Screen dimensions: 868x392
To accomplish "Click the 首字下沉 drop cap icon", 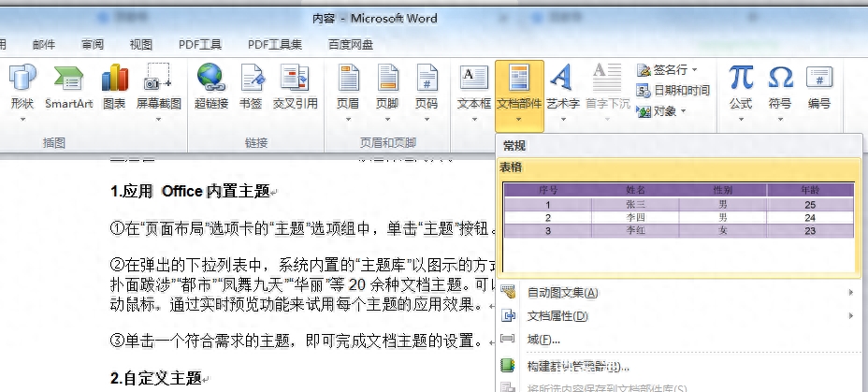I will (x=607, y=78).
